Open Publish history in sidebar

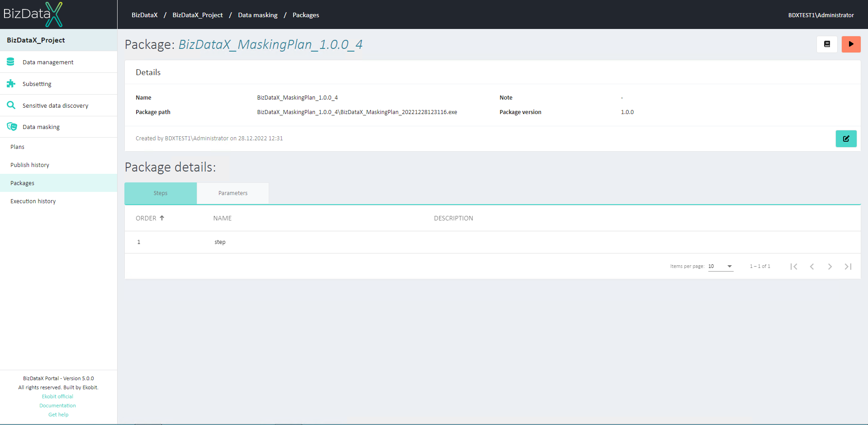pos(59,165)
